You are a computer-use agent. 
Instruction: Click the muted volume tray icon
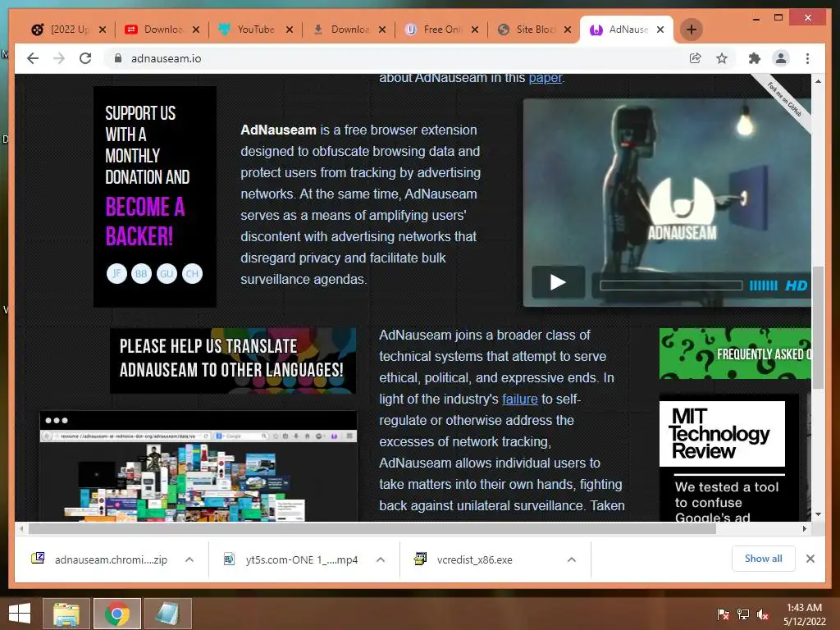763,614
